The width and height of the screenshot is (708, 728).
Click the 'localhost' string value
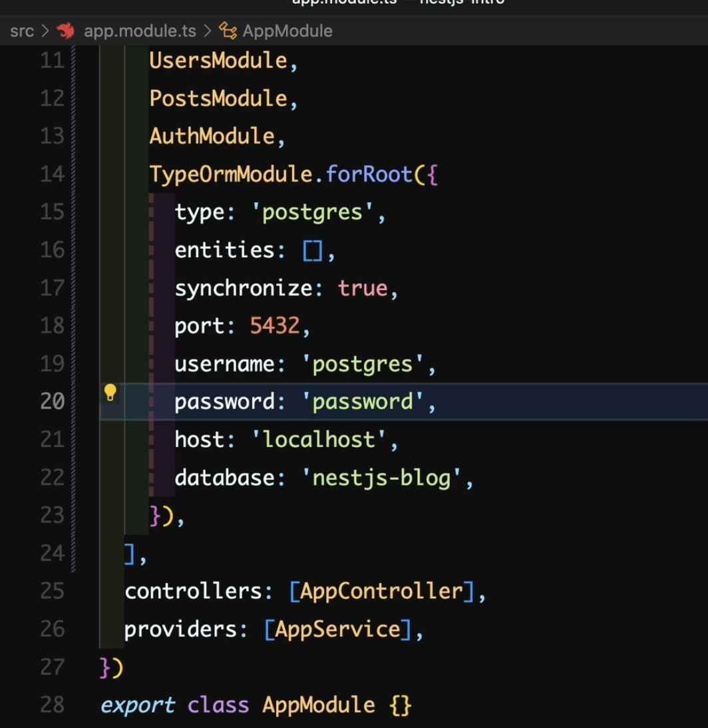click(319, 439)
